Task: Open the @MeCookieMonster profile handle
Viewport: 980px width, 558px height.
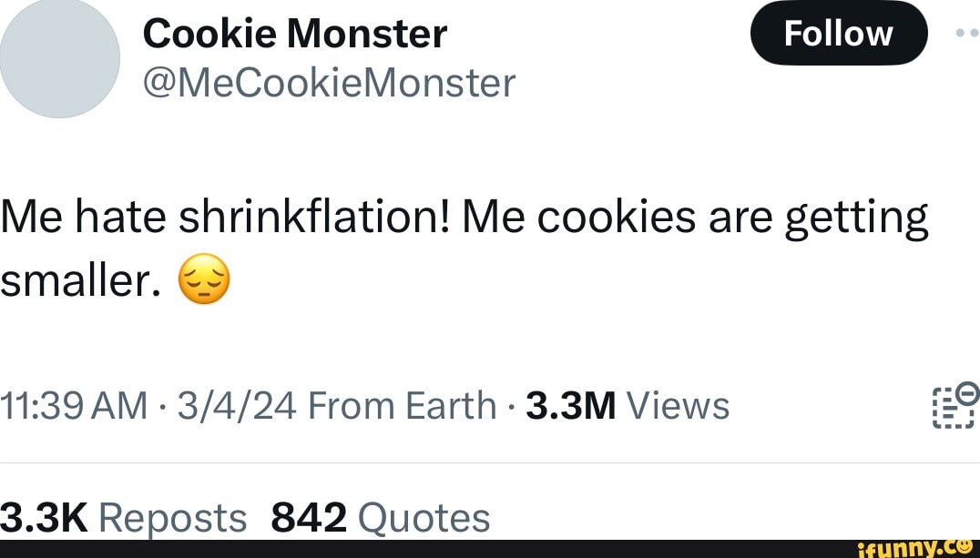Action: 330,82
